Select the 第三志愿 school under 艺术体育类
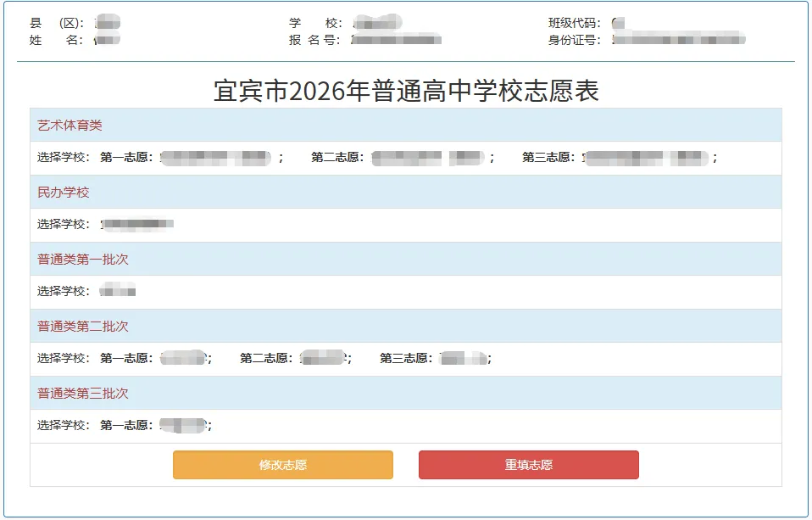This screenshot has width=812, height=520. [x=649, y=158]
